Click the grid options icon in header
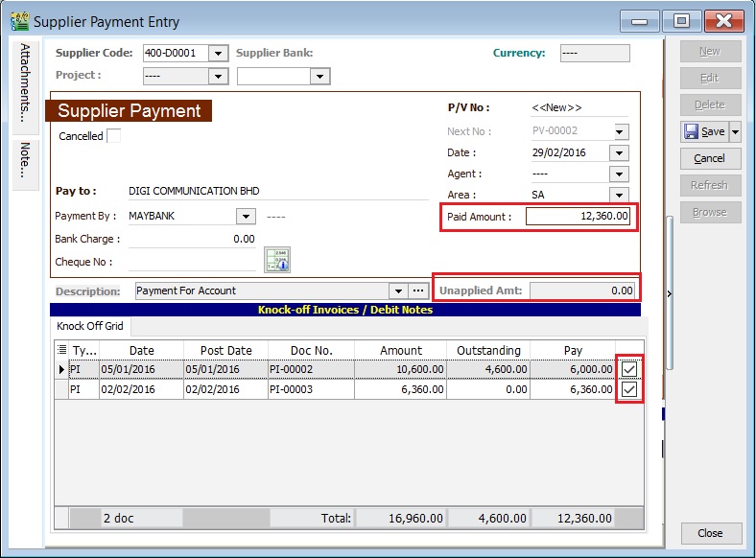The width and height of the screenshot is (756, 558). (x=62, y=350)
